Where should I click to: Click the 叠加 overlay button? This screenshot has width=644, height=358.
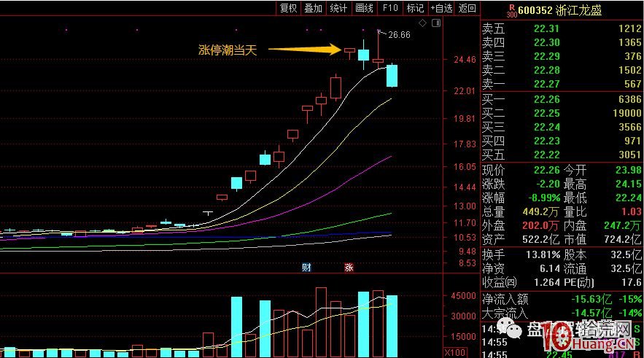(x=314, y=8)
